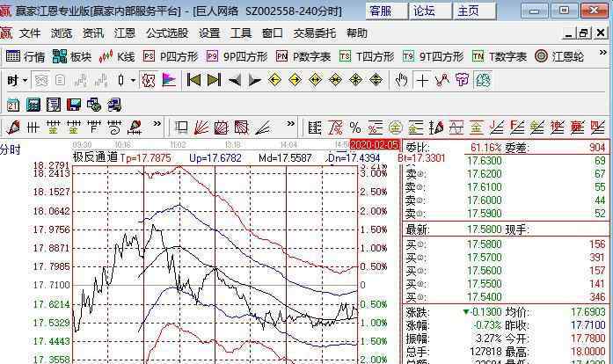613x364 pixels.
Task: Select the F angle lines tool
Action: click(x=517, y=127)
